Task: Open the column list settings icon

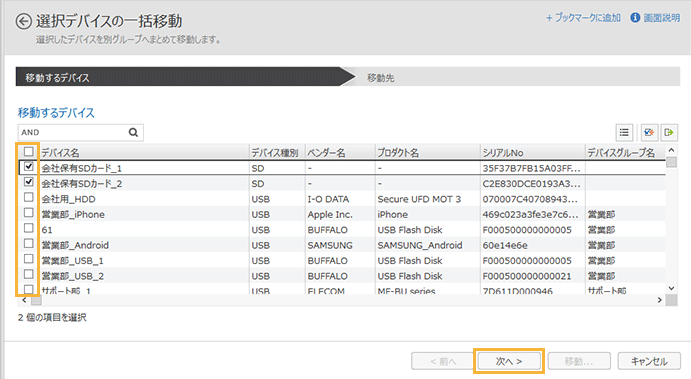Action: click(624, 132)
